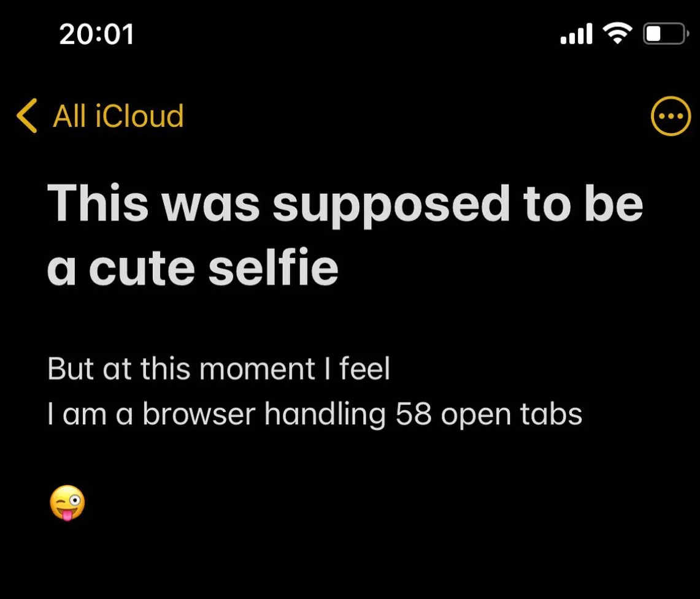Go back to All iCloud folder

coord(118,116)
